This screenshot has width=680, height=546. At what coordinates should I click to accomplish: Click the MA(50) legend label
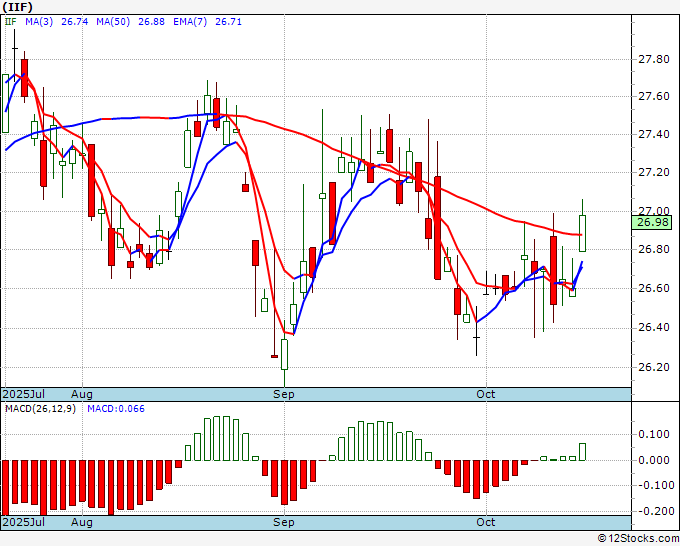pyautogui.click(x=113, y=22)
